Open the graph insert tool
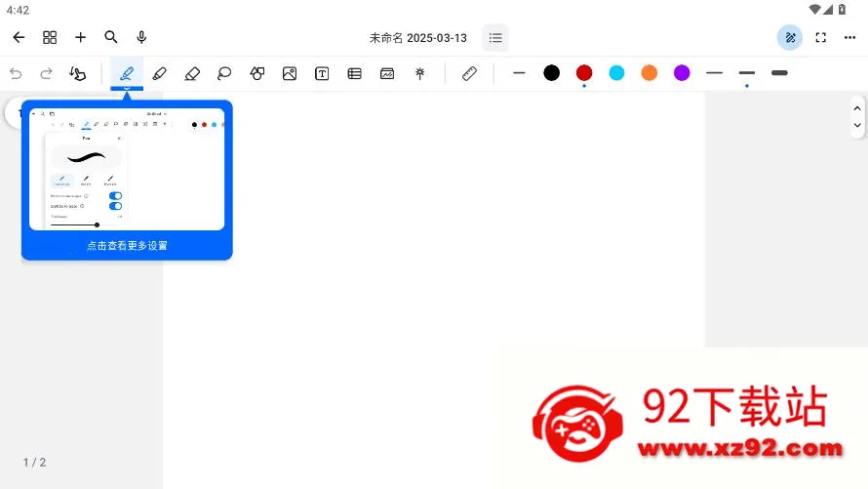The height and width of the screenshot is (489, 868). click(387, 73)
